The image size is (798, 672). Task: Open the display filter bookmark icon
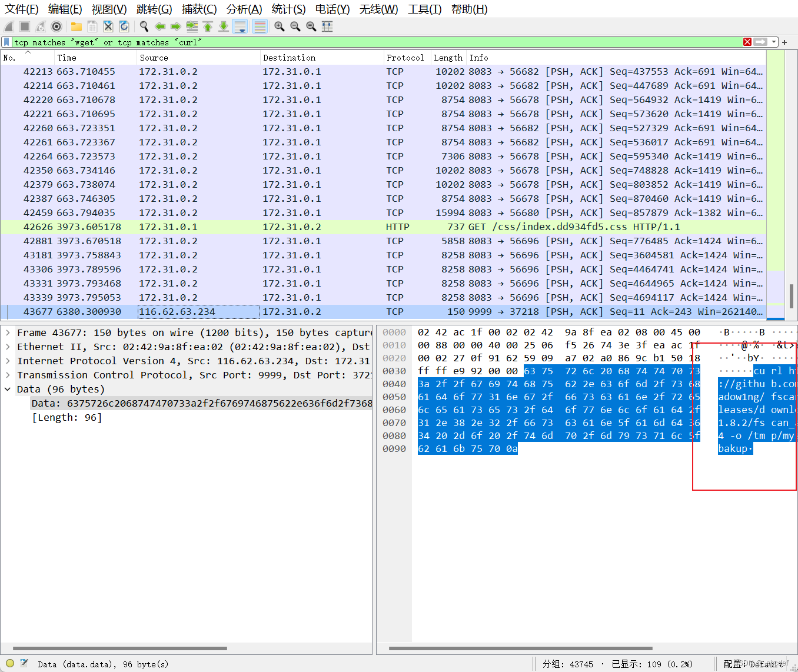pos(6,42)
